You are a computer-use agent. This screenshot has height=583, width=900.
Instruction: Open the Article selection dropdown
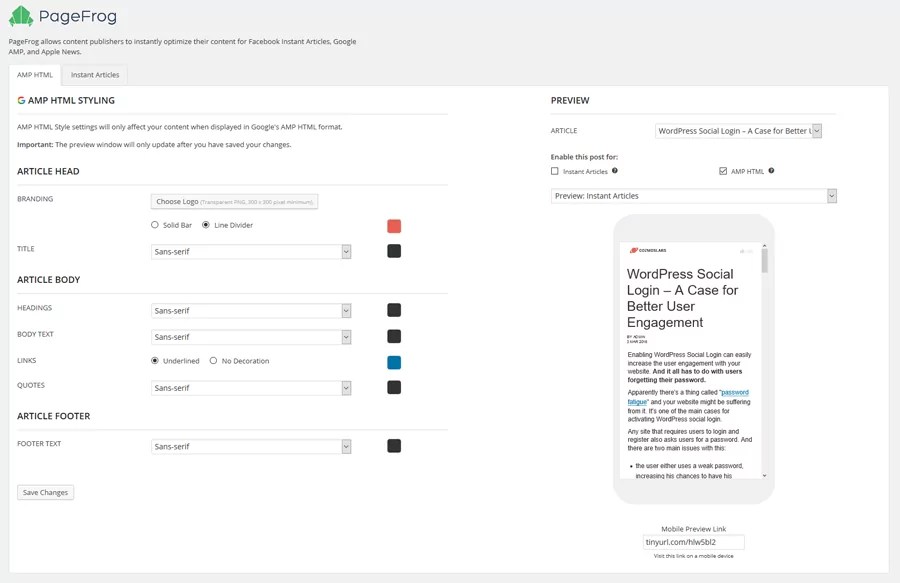[x=738, y=131]
